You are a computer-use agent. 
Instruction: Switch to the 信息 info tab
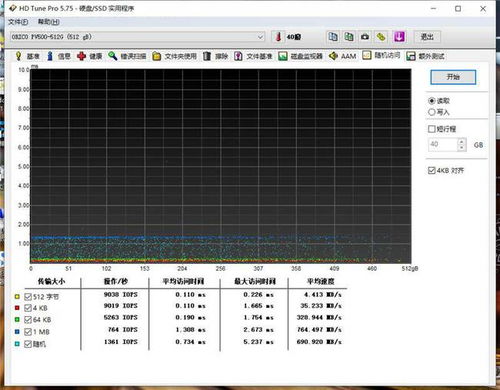point(58,56)
